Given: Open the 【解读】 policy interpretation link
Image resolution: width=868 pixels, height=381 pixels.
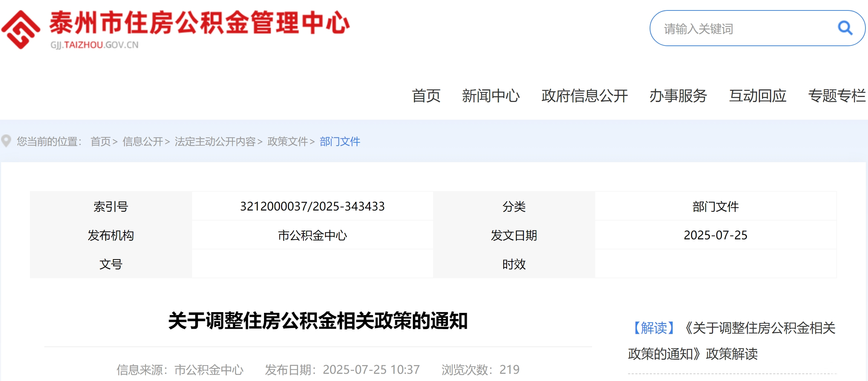Looking at the screenshot, I should [732, 341].
